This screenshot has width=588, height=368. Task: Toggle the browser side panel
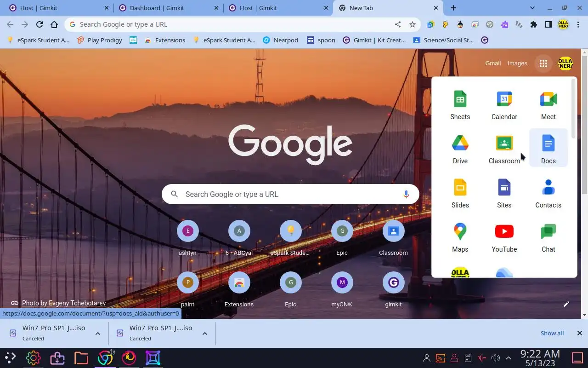(548, 24)
